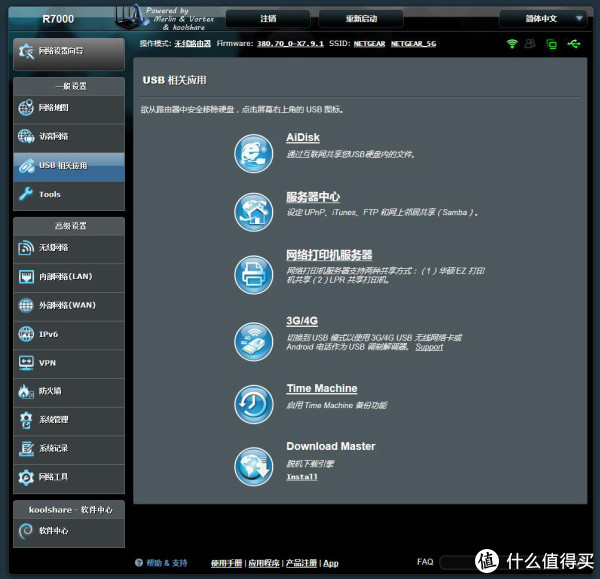
Task: Click the NETGEAR SSID link
Action: [x=369, y=44]
